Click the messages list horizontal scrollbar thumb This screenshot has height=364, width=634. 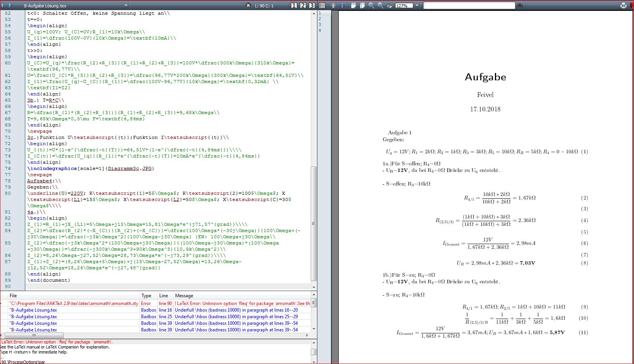tap(34, 335)
